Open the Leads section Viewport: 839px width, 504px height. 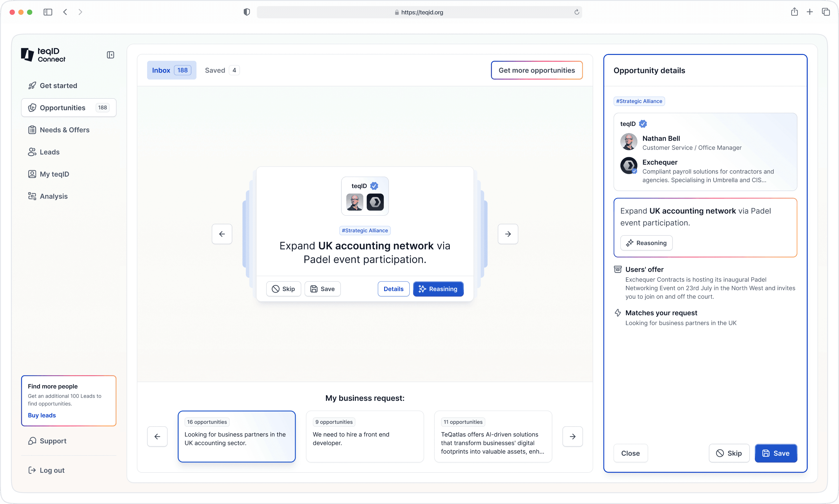pyautogui.click(x=49, y=152)
